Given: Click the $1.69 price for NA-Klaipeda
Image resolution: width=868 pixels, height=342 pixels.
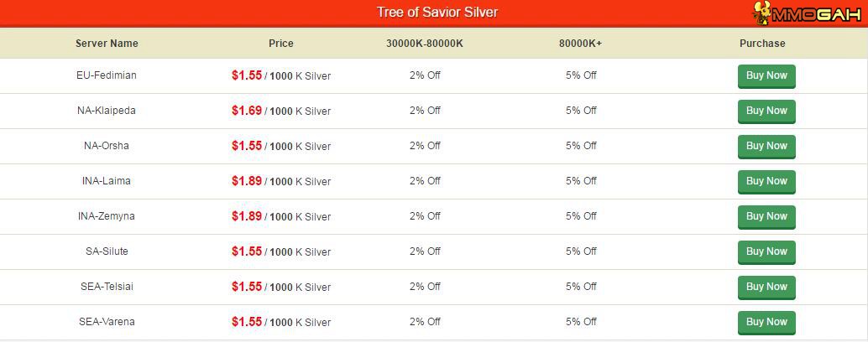Looking at the screenshot, I should tap(246, 111).
